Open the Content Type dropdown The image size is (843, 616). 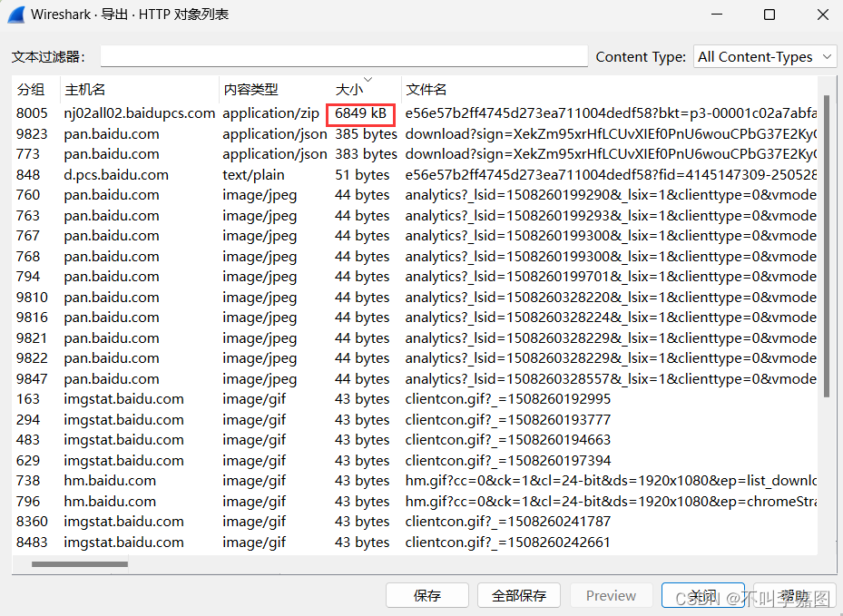point(765,56)
